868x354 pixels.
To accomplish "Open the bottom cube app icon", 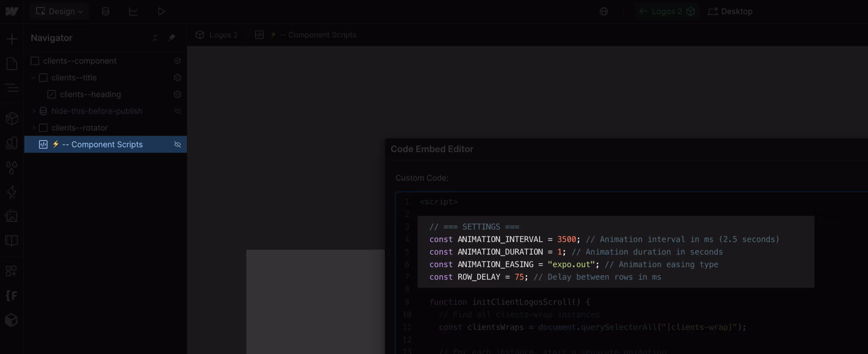I will 11,320.
